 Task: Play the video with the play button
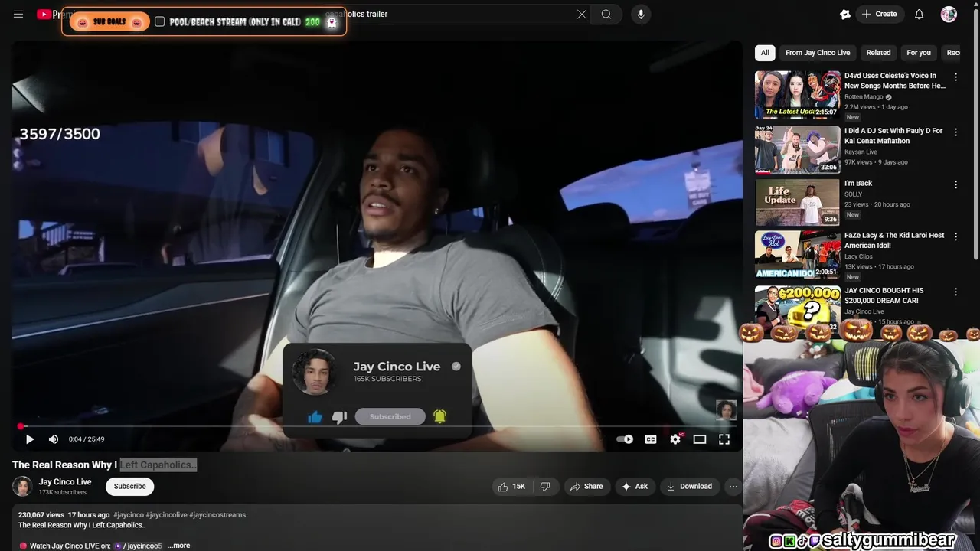click(30, 439)
